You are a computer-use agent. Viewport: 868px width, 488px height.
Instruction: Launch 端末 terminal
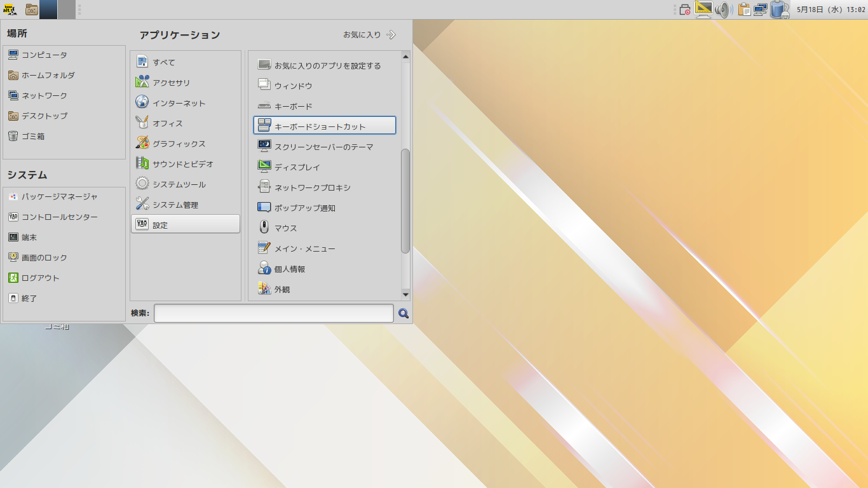coord(64,238)
